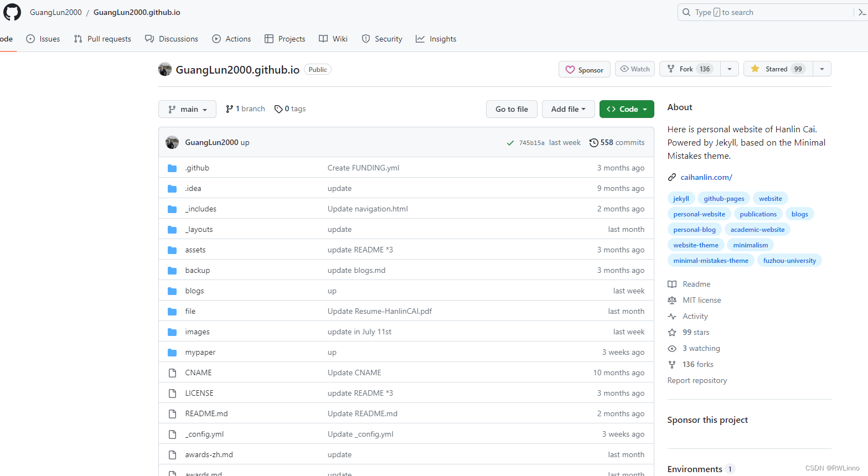Viewport: 868px width, 476px height.
Task: Open the .idea folder
Action: pos(193,188)
